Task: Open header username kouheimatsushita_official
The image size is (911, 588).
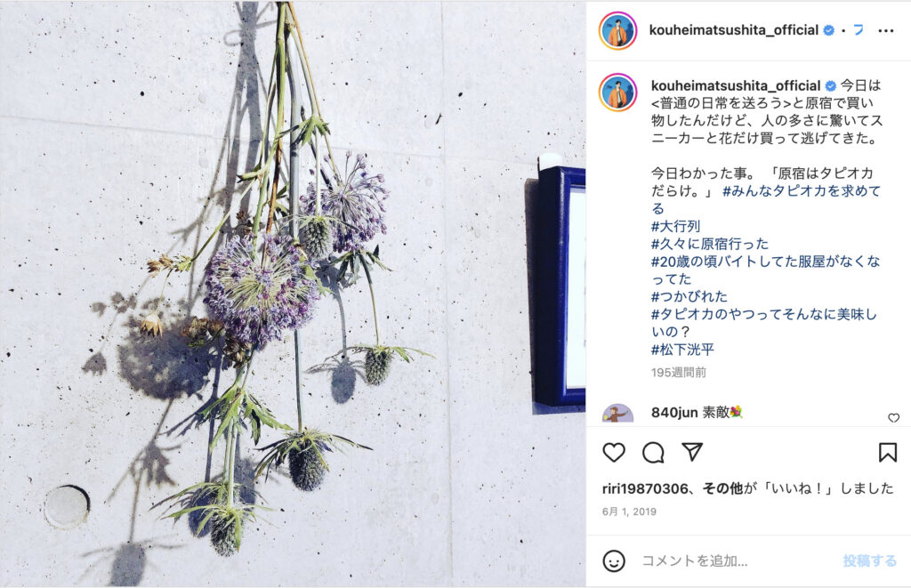Action: click(x=734, y=30)
